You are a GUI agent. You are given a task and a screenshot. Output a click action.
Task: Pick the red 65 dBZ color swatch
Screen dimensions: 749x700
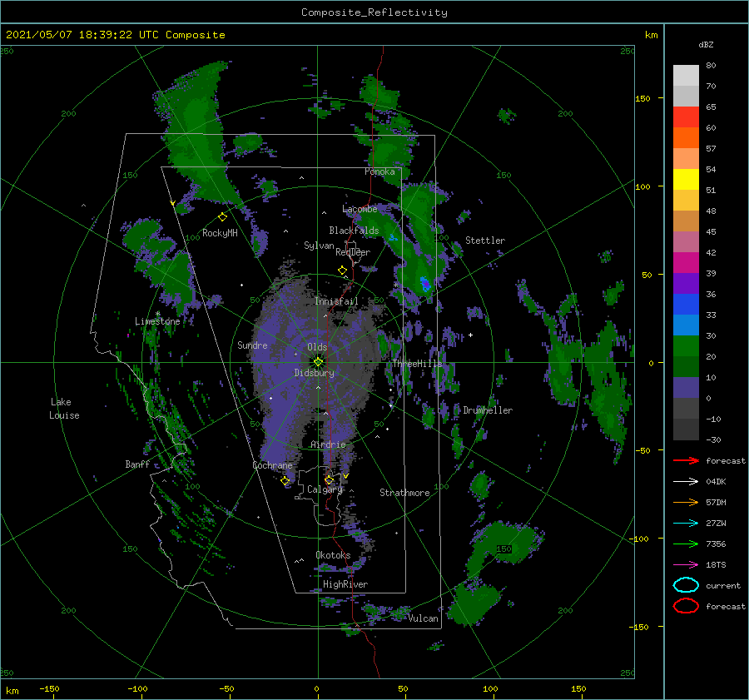click(x=686, y=117)
